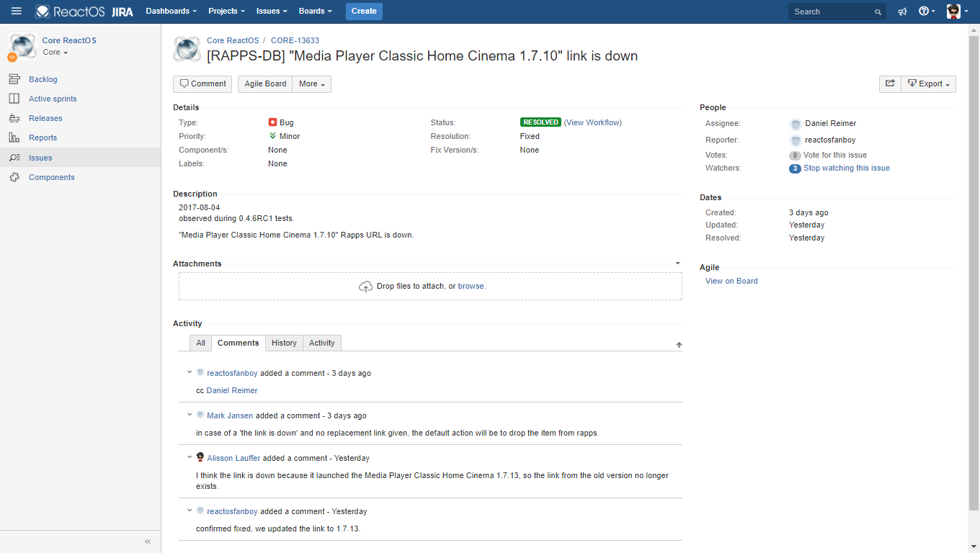Screen dimensions: 980x553
Task: Open the Boards dropdown menu
Action: [316, 12]
